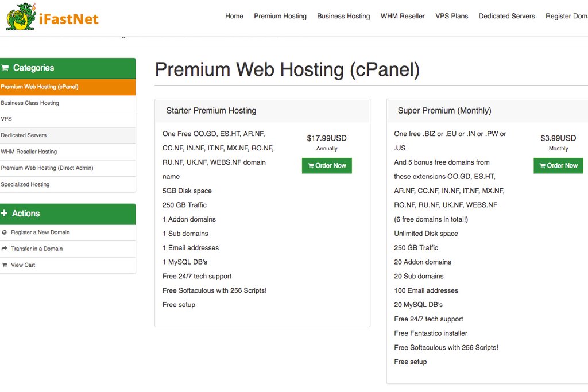This screenshot has width=588, height=392.
Task: Click the arrow icon for Transfer in a Domain
Action: click(x=5, y=249)
